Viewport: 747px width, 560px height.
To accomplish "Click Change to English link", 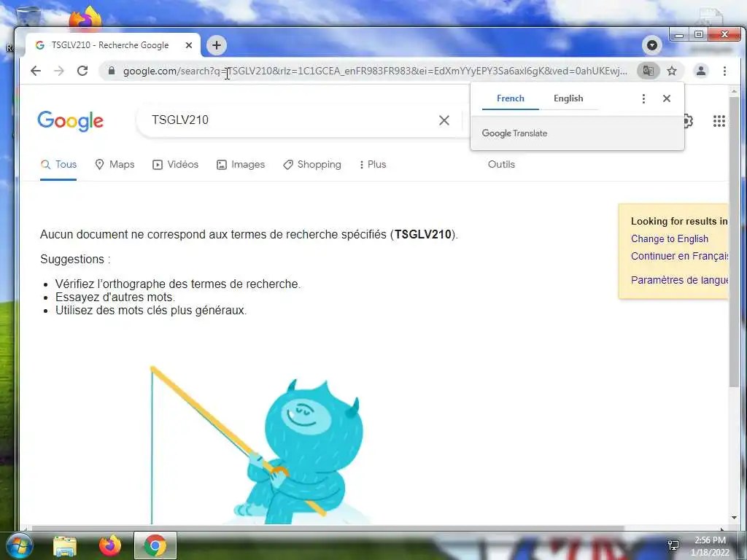I will click(670, 239).
